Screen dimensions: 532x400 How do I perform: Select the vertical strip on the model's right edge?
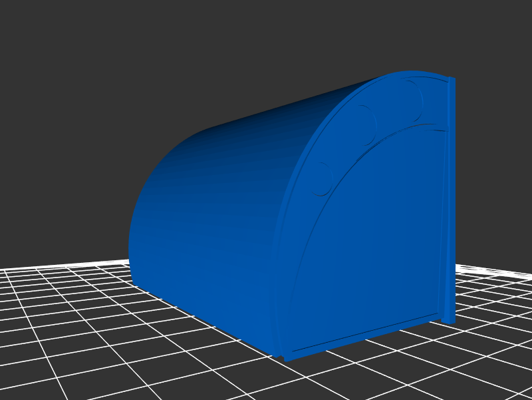pyautogui.click(x=451, y=200)
